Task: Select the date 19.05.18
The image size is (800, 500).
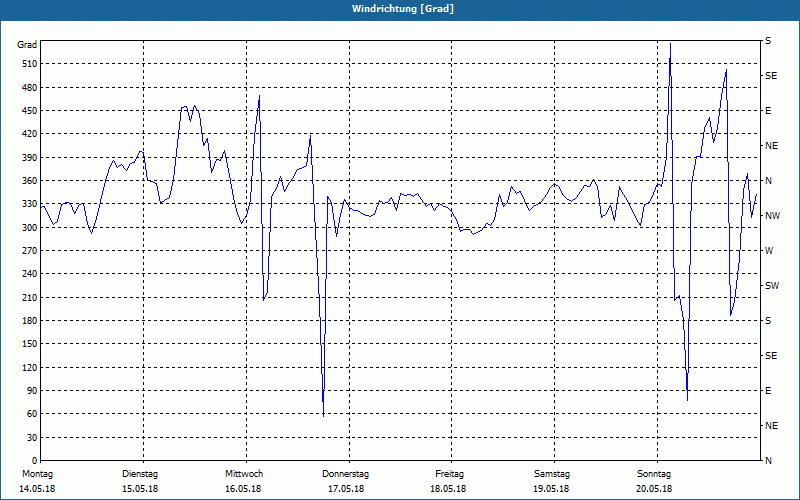Action: [551, 489]
